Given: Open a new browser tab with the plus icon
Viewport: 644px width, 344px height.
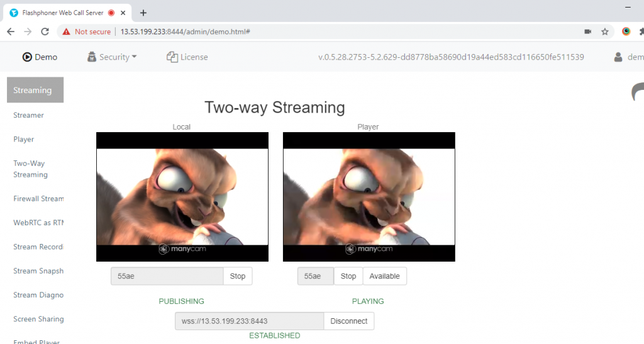Looking at the screenshot, I should pyautogui.click(x=143, y=13).
